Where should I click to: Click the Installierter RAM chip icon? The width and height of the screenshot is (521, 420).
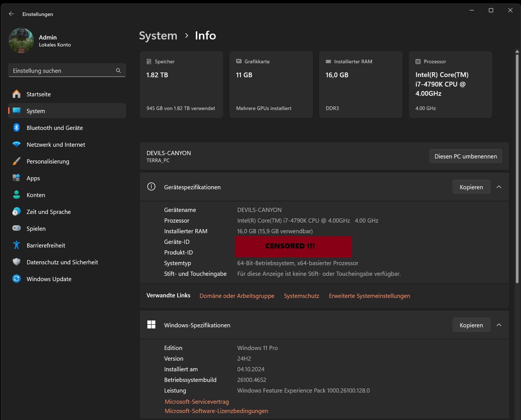click(x=328, y=62)
